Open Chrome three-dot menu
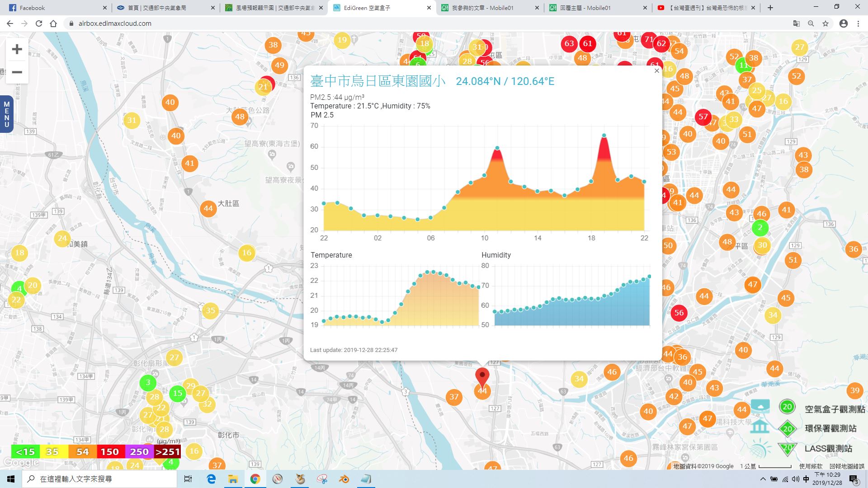This screenshot has width=868, height=488. 858,23
